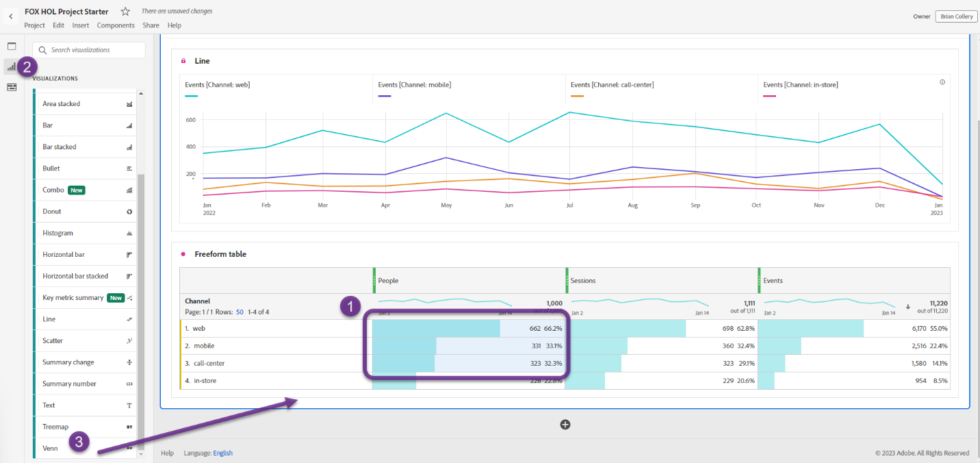The image size is (980, 463).
Task: Pick the Text visualization in the list
Action: pyautogui.click(x=85, y=405)
